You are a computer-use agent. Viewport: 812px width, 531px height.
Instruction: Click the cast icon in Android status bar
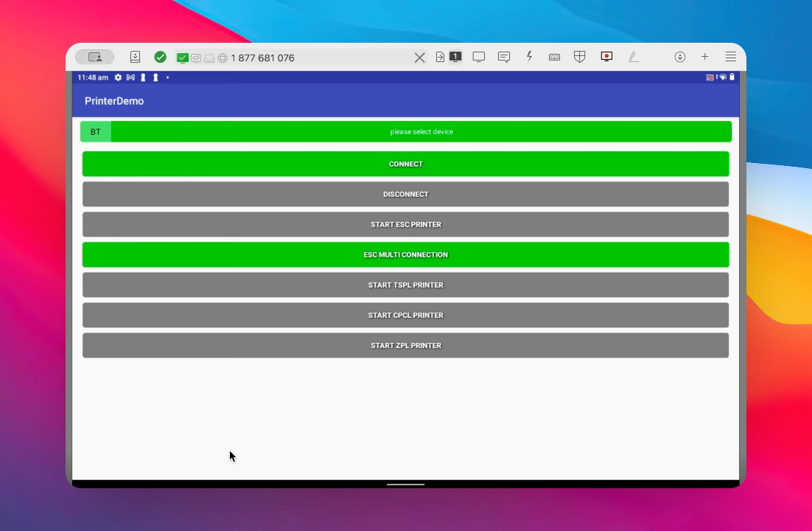click(x=710, y=77)
